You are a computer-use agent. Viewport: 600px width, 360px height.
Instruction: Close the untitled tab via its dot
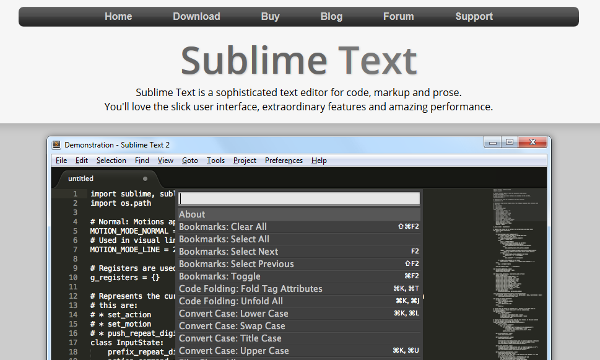145,179
